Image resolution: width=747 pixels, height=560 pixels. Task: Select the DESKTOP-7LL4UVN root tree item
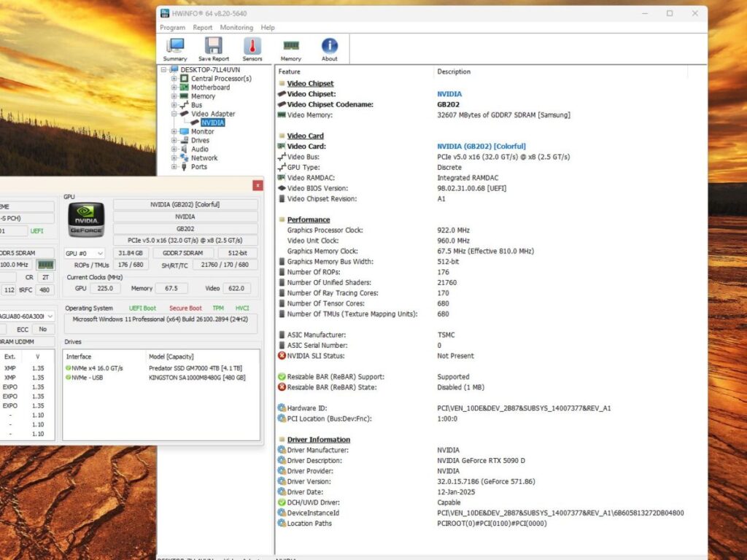210,69
